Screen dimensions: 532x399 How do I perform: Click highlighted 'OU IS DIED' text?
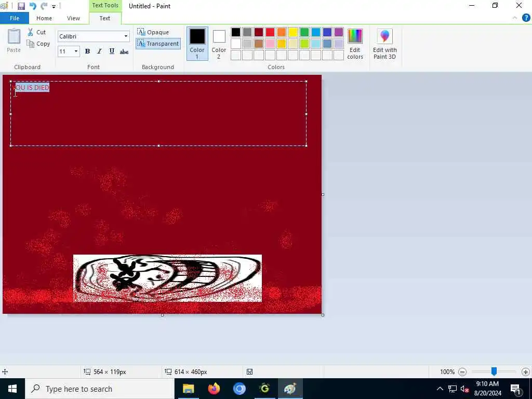[x=33, y=87]
